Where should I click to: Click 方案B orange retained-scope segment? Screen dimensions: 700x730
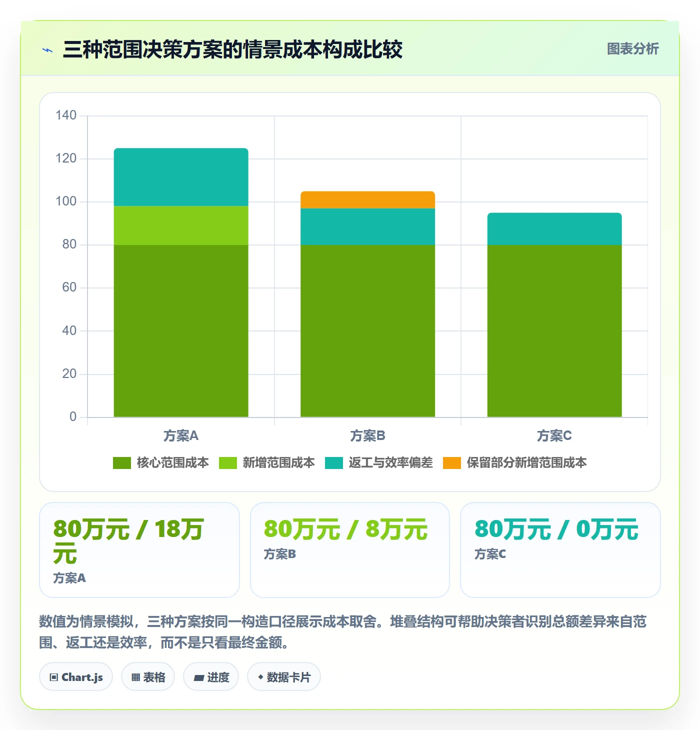(x=367, y=200)
